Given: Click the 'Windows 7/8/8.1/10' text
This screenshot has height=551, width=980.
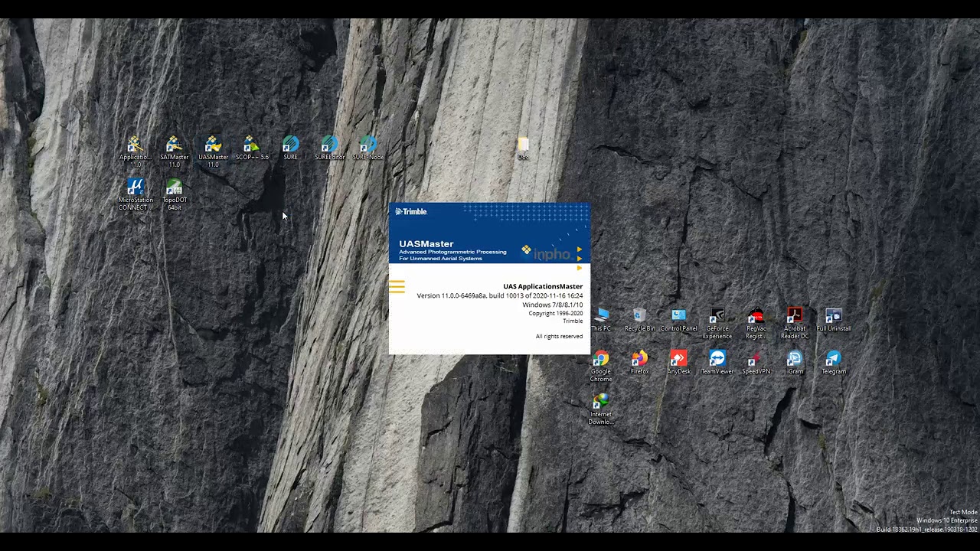Looking at the screenshot, I should tap(553, 305).
